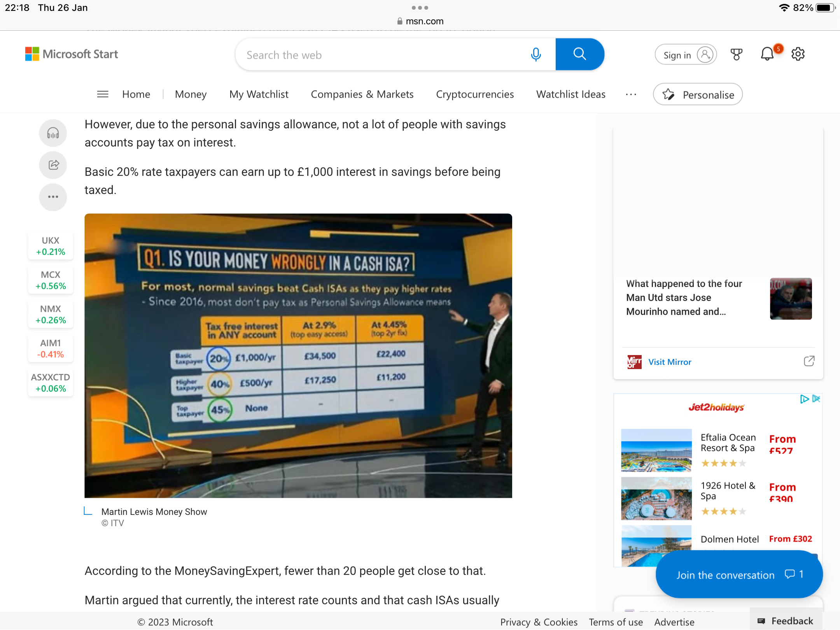Go to My Watchlist tab
The height and width of the screenshot is (630, 840).
[259, 94]
